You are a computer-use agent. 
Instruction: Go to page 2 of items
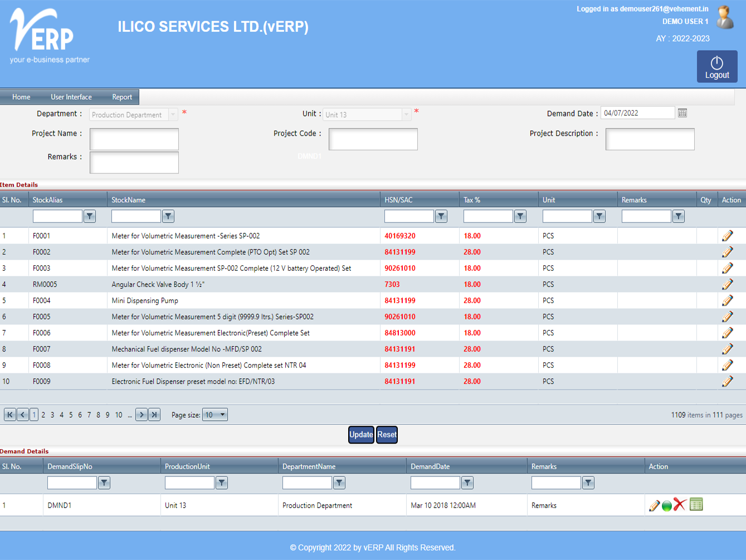click(x=43, y=415)
